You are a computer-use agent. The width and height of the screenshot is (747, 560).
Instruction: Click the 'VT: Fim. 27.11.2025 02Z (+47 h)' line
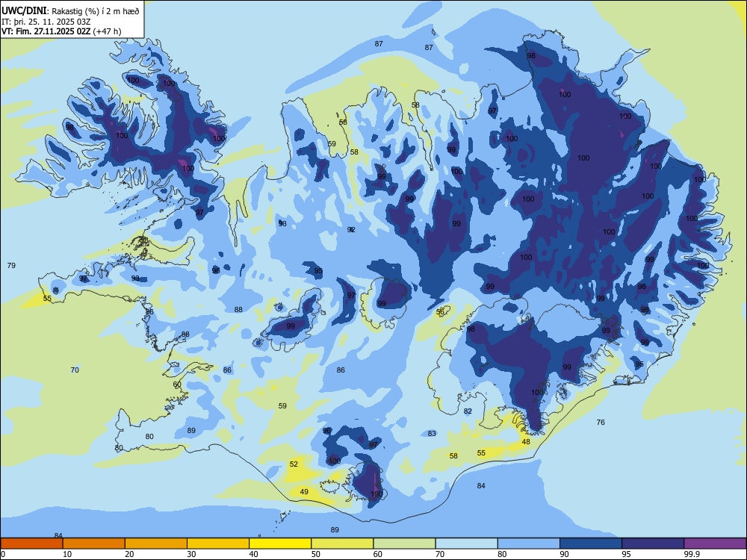coord(61,31)
